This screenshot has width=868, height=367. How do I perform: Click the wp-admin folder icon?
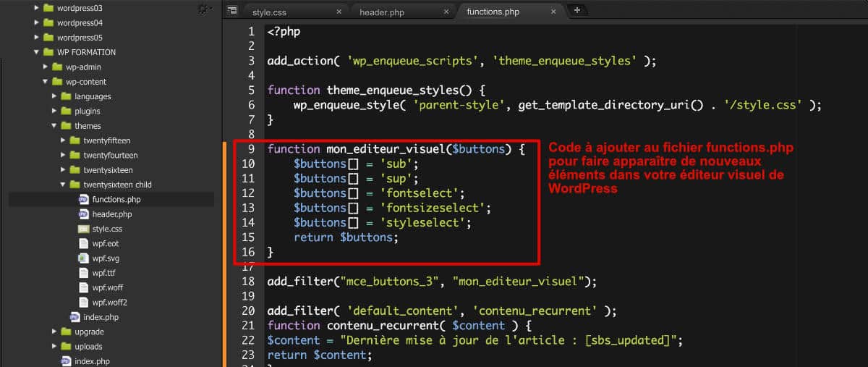coord(57,67)
